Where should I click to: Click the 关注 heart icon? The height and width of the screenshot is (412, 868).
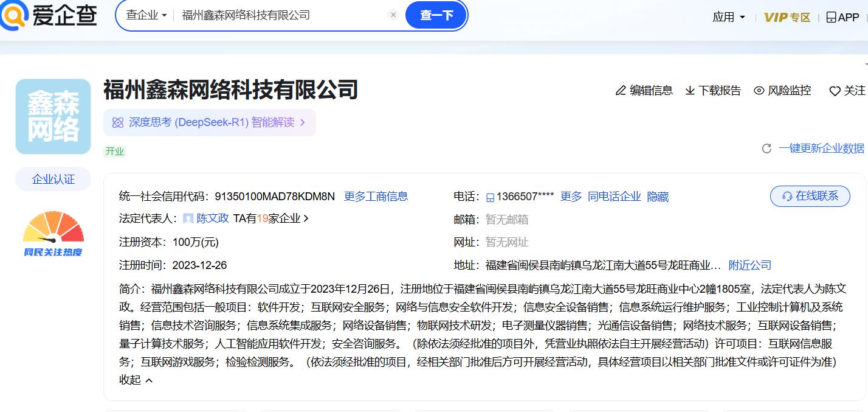pyautogui.click(x=835, y=91)
